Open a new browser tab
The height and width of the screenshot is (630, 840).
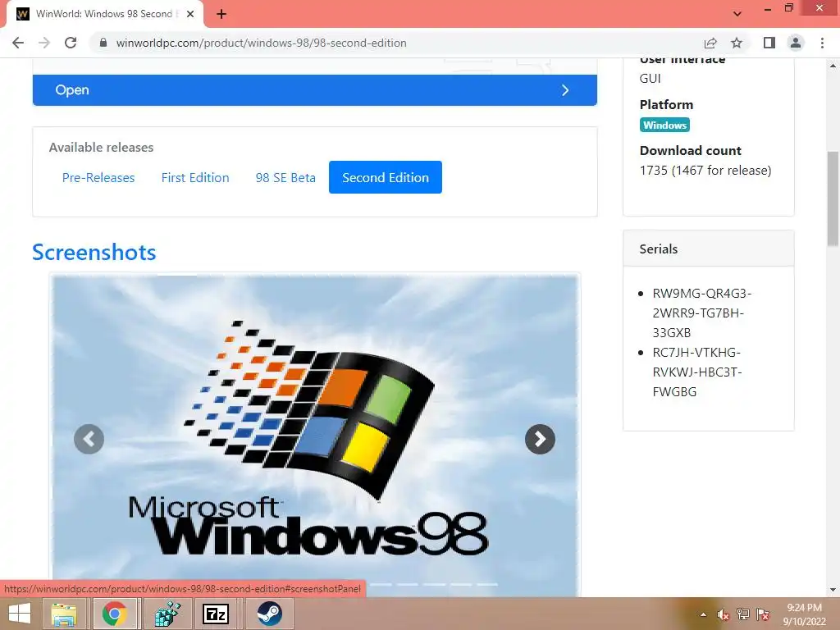tap(221, 15)
